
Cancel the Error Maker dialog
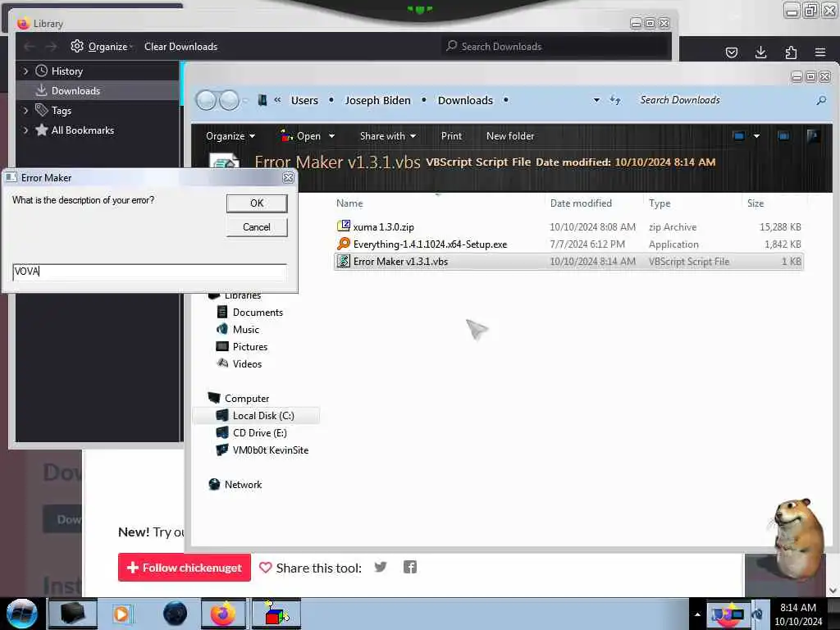257,227
